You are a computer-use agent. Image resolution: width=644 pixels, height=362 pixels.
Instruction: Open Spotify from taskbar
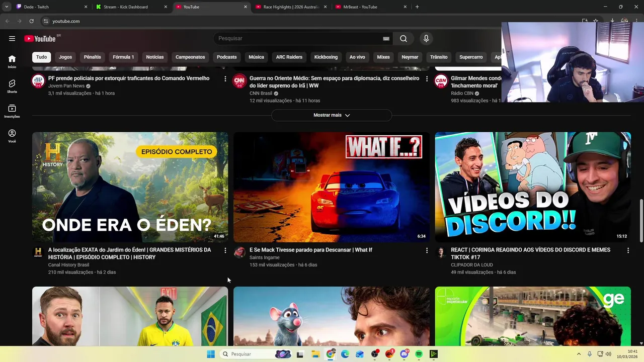pos(419,354)
